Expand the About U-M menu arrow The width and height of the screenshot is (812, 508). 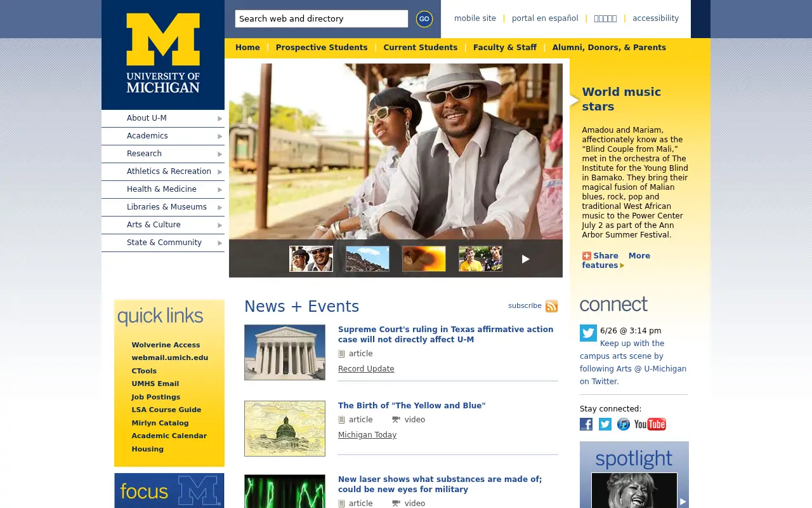coord(220,119)
